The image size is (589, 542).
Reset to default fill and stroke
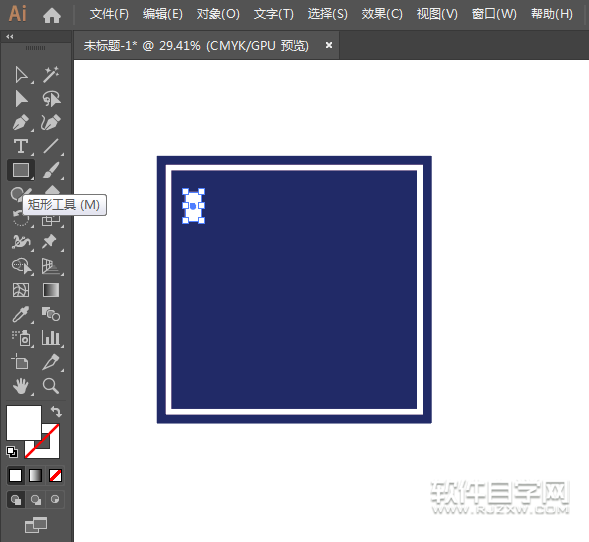12,452
